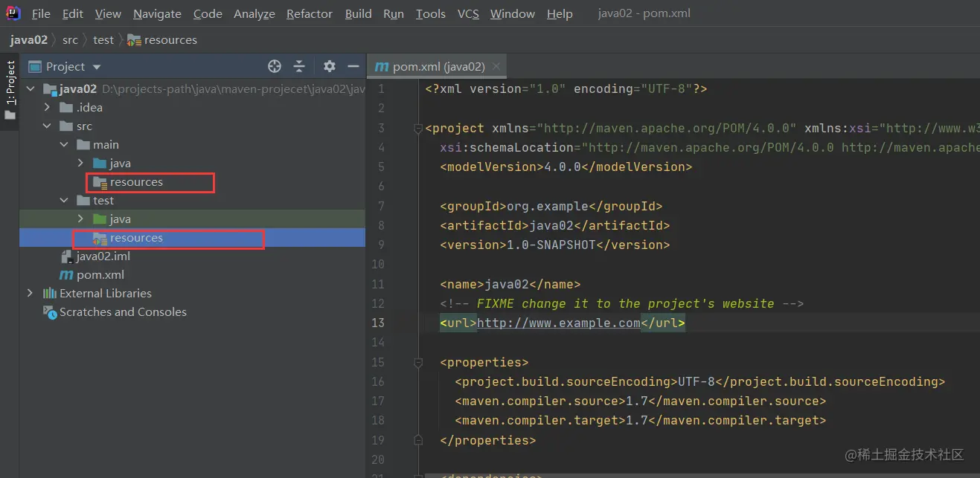
Task: Click the maven.compiler.source 1.7 line
Action: coord(641,401)
